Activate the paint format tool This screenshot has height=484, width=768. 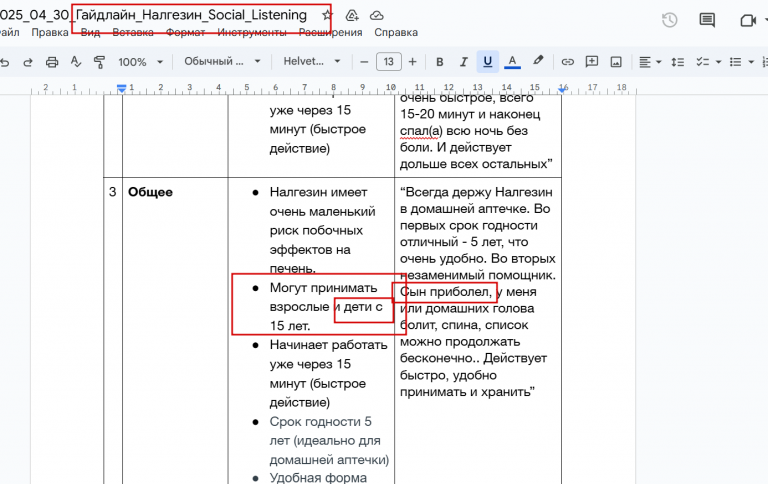(99, 62)
